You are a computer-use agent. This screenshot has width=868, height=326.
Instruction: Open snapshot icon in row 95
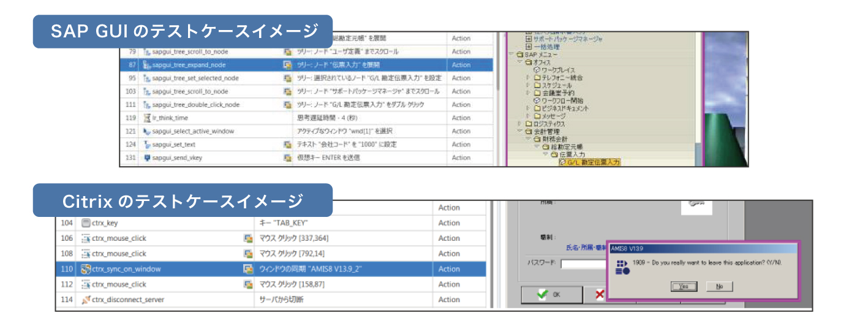pos(287,78)
